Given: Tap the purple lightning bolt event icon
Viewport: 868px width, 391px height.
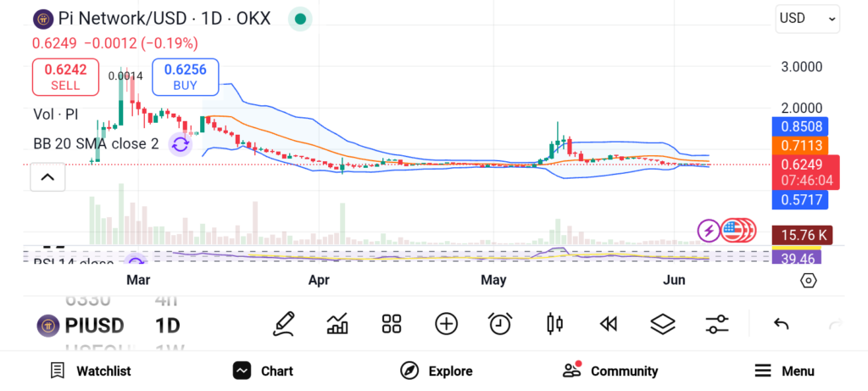Looking at the screenshot, I should (708, 229).
